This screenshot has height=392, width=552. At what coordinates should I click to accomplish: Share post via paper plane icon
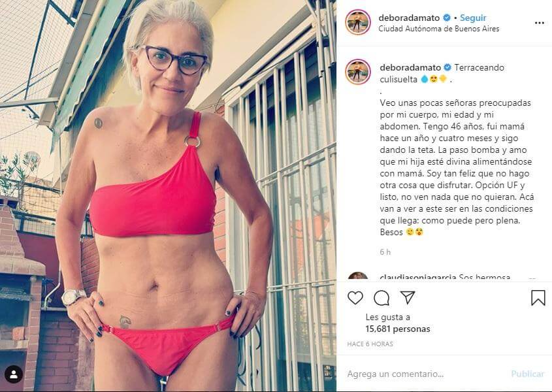coord(408,298)
